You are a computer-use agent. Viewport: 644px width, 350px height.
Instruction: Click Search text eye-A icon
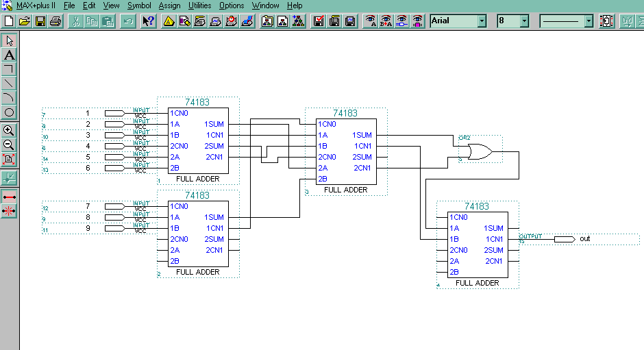(371, 21)
